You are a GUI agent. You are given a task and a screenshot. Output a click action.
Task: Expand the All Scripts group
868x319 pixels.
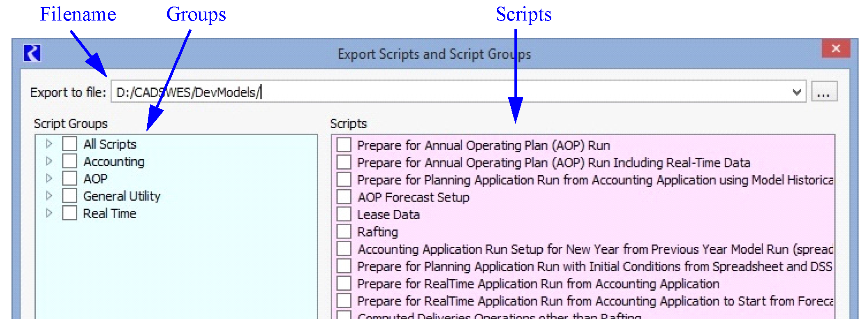[49, 144]
